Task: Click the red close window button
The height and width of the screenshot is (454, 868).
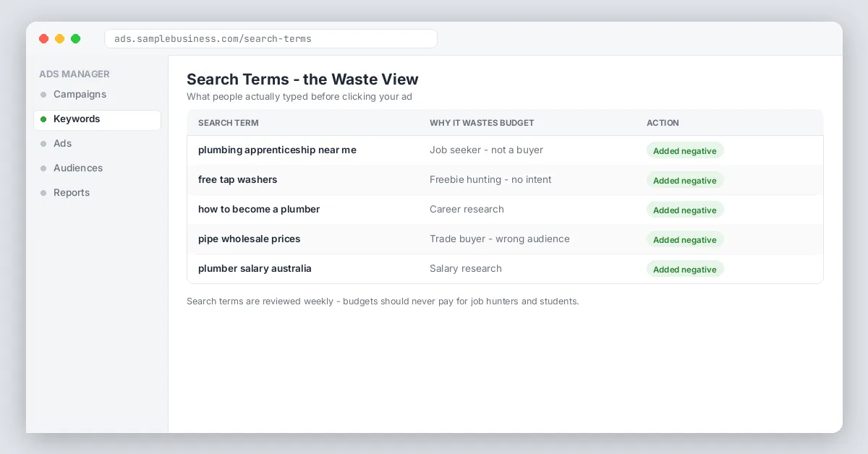Action: point(43,38)
